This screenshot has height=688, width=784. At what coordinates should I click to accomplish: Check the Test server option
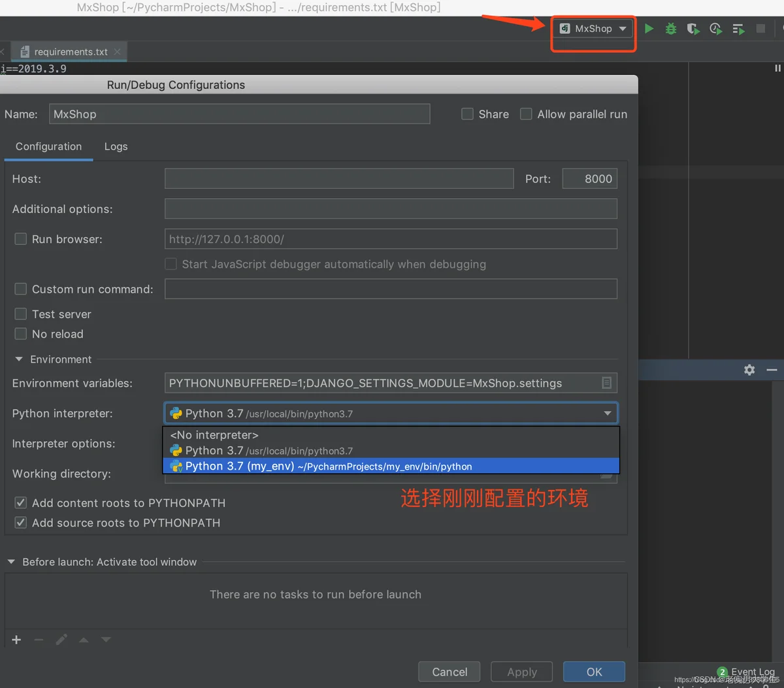[x=21, y=314]
